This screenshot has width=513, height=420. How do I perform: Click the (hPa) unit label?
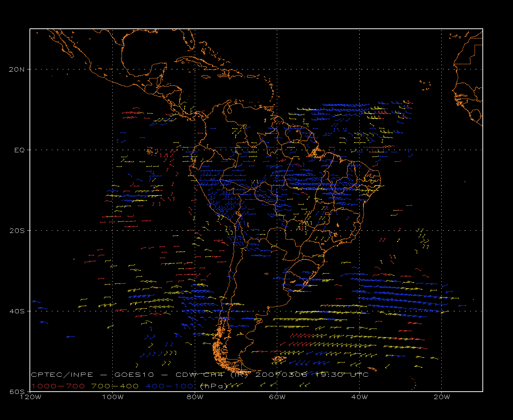pyautogui.click(x=214, y=386)
